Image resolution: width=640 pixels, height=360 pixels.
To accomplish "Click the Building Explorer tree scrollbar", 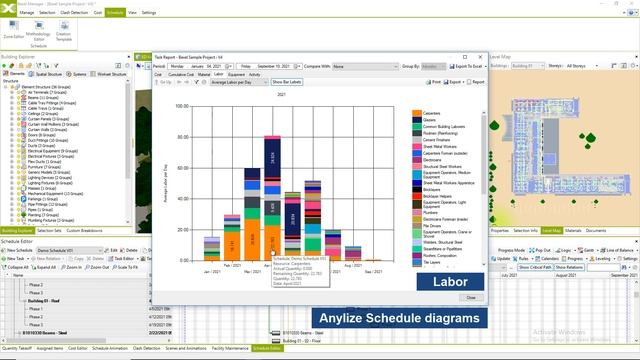I will [x=128, y=151].
